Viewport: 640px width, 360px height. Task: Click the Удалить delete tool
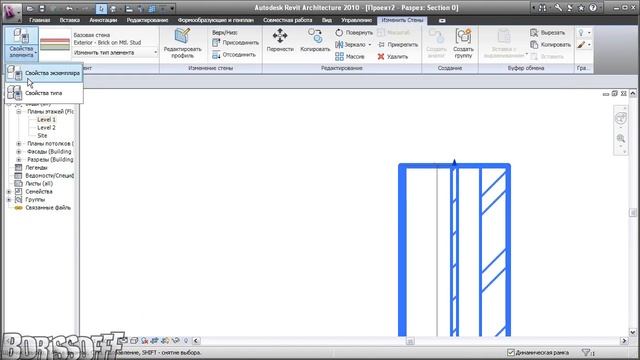393,57
